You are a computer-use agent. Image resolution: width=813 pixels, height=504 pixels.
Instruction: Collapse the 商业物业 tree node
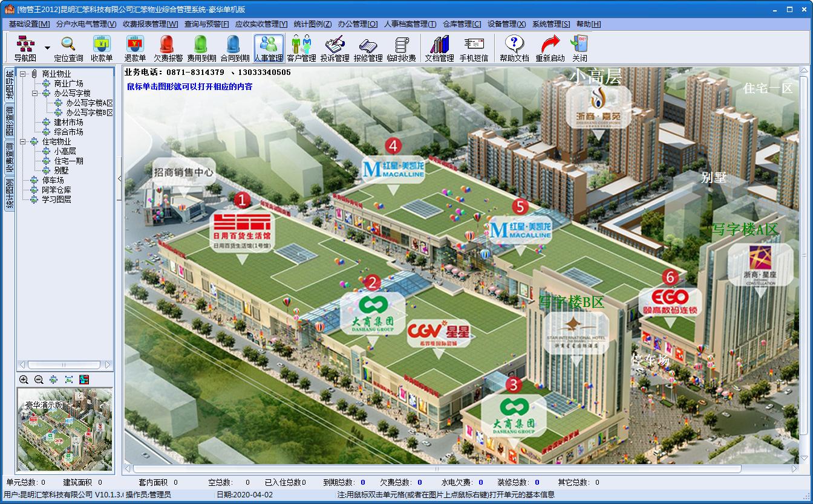point(23,74)
